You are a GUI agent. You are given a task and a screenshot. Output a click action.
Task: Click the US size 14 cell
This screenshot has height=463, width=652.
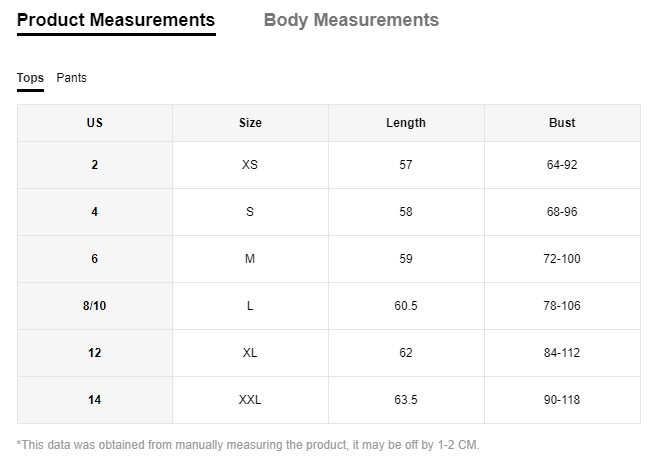(95, 400)
